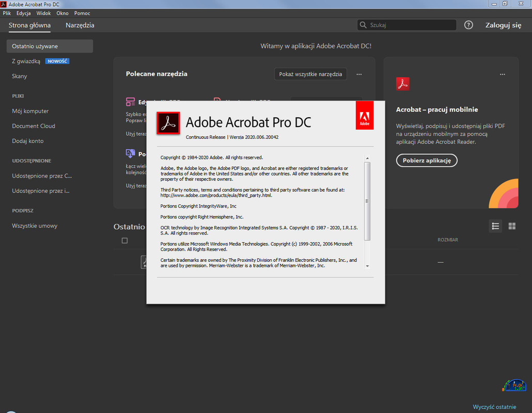The height and width of the screenshot is (413, 532).
Task: Click the Copyright 1984-2020 Adobe line
Action: pos(212,157)
